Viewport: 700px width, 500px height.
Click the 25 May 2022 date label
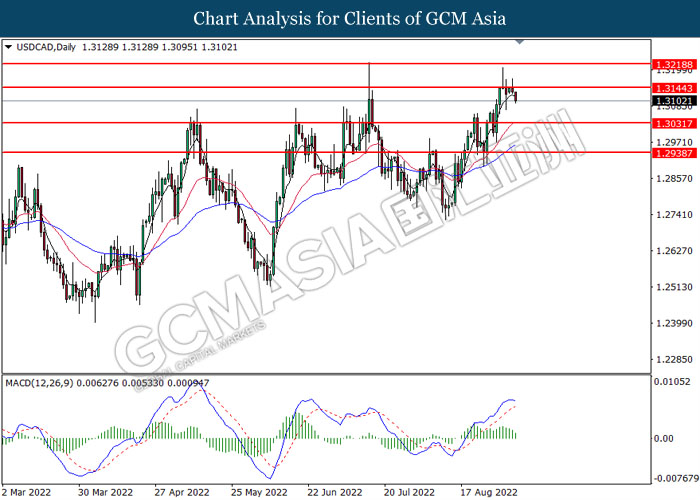(259, 492)
